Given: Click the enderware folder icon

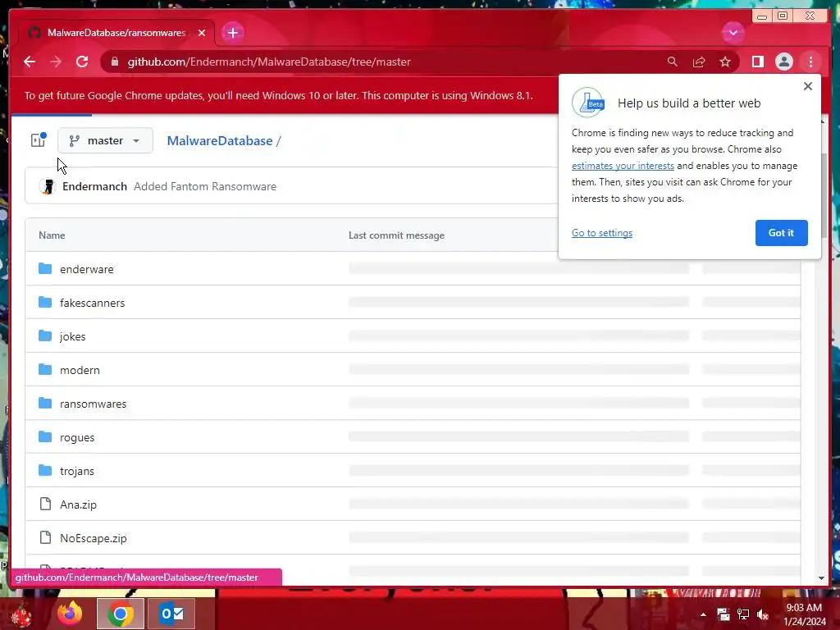Looking at the screenshot, I should click(45, 268).
